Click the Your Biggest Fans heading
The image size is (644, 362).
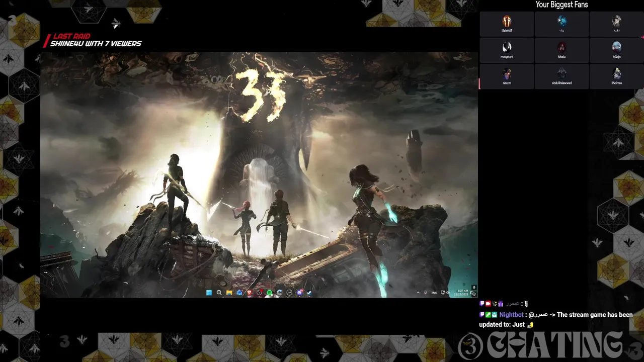click(561, 5)
